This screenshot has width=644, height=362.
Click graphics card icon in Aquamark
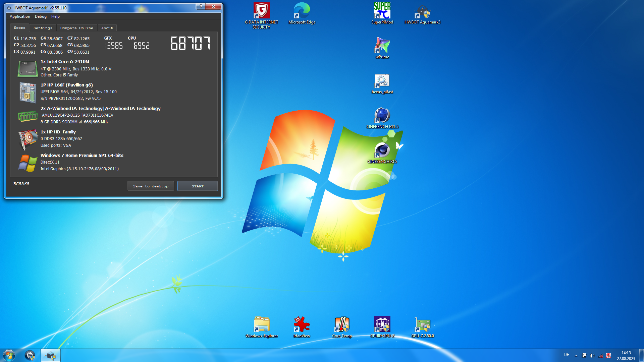tap(28, 139)
